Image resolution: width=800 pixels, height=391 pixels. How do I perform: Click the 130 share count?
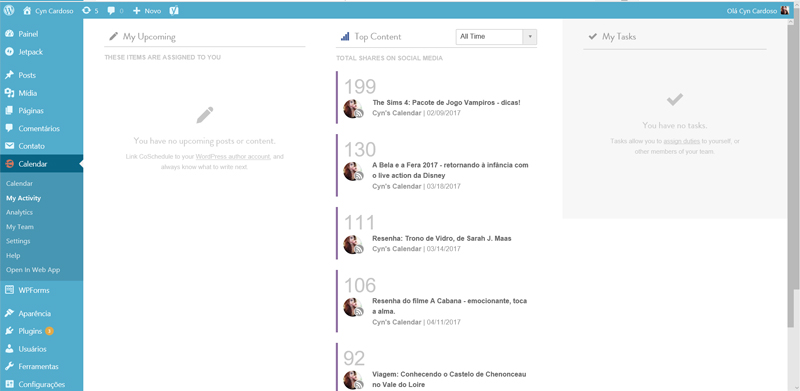click(360, 150)
